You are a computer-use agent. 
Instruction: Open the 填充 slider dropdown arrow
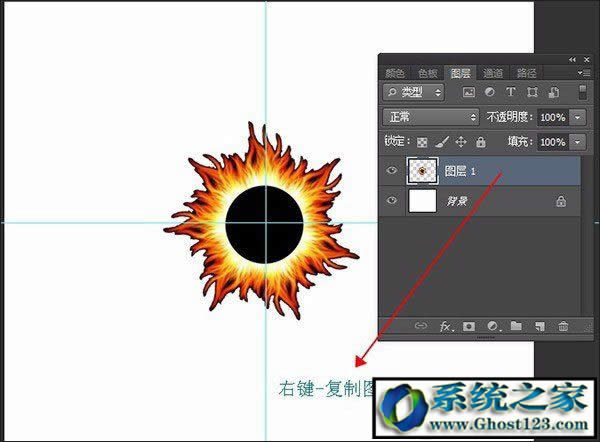pos(577,142)
